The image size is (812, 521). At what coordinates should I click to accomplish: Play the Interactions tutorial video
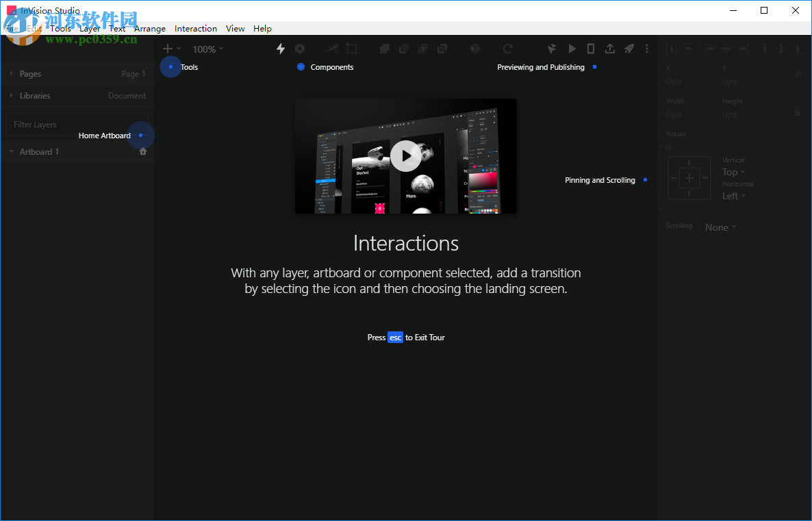[x=405, y=155]
